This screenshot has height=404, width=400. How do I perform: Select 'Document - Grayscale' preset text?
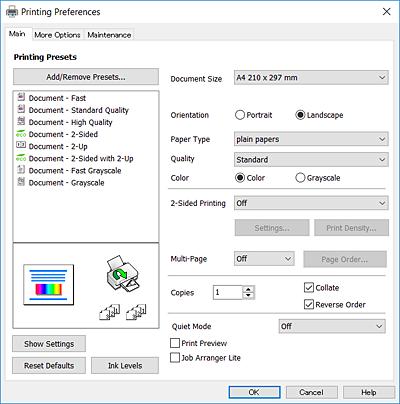pos(66,183)
